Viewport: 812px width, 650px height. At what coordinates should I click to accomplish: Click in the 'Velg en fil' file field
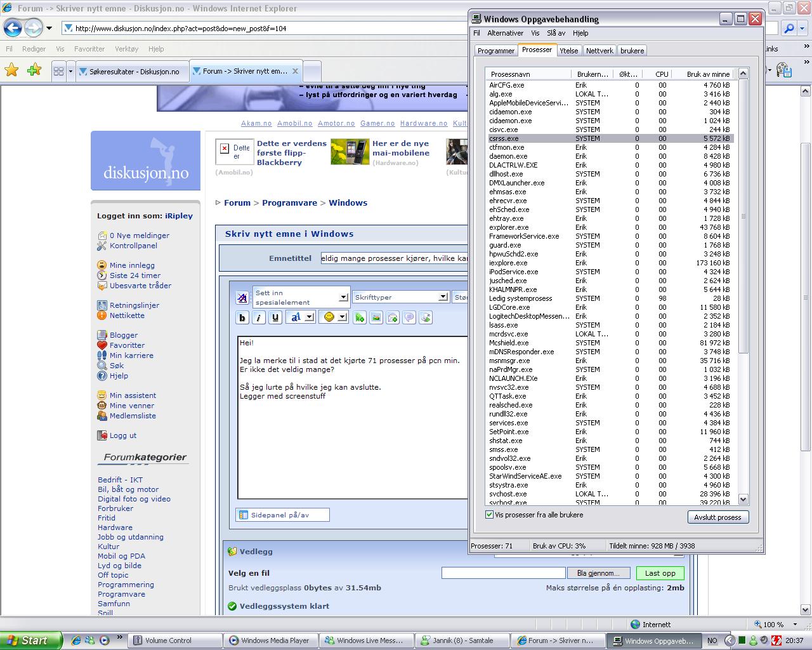503,573
